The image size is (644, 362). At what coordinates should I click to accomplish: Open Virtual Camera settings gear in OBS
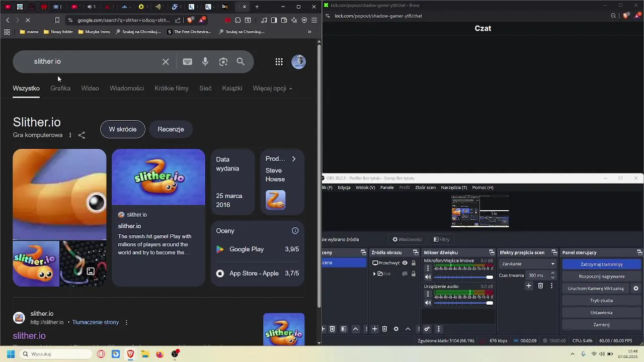635,289
